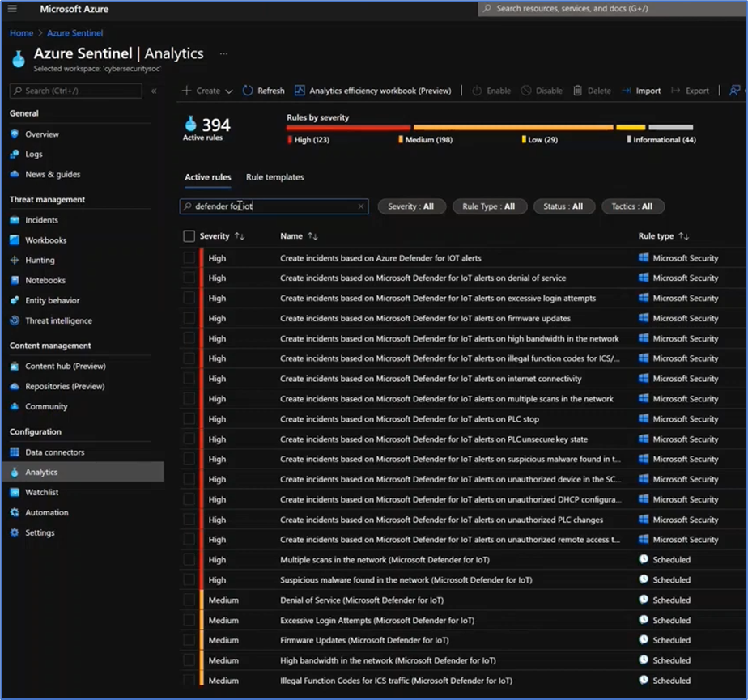Viewport: 748px width, 700px height.
Task: Select the 'Multiple scans in the network' rule checkbox
Action: pos(190,559)
